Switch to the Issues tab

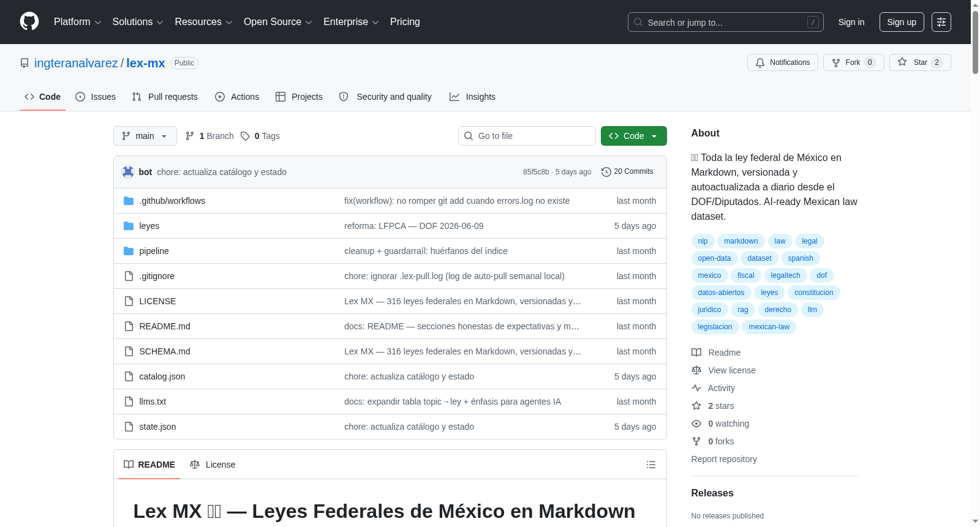[x=96, y=97]
